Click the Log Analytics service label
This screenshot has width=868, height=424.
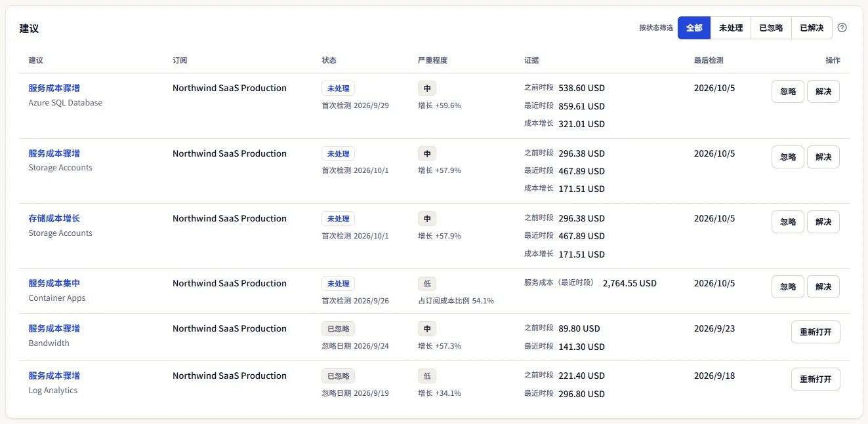(x=53, y=391)
